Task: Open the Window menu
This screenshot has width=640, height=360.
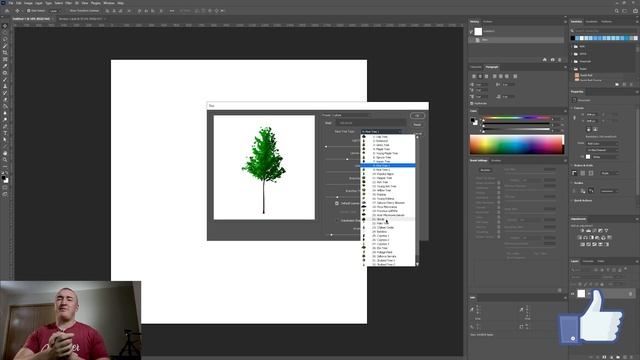Action: 109,3
